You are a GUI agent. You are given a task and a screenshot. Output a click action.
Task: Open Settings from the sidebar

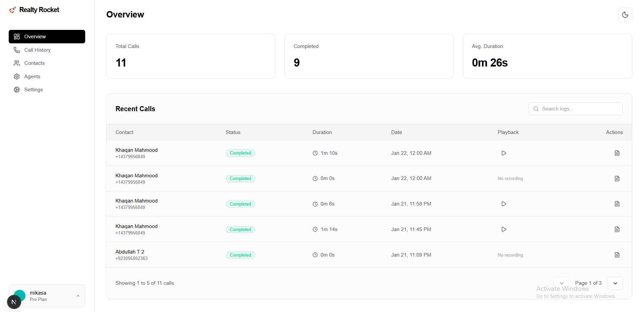(47, 90)
